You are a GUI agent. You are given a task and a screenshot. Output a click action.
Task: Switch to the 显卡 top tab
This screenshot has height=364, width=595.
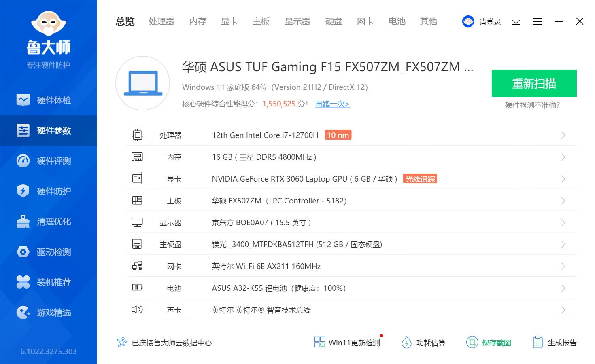click(x=229, y=21)
